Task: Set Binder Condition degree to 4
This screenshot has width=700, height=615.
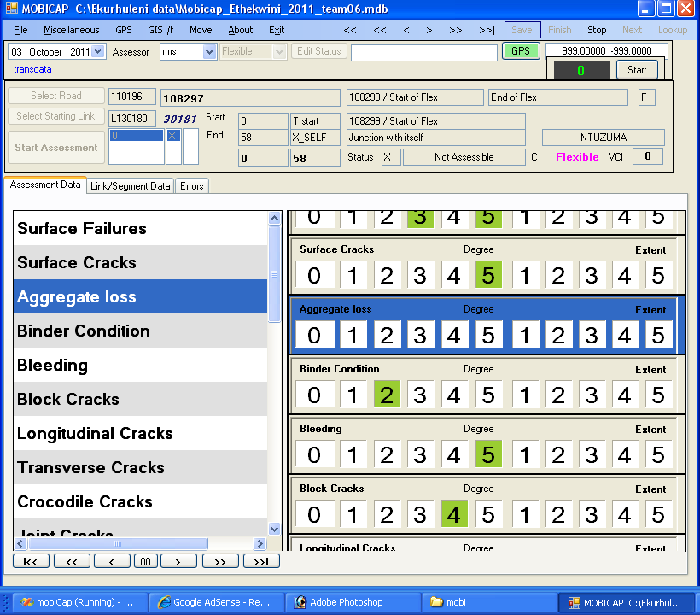Action: point(453,395)
